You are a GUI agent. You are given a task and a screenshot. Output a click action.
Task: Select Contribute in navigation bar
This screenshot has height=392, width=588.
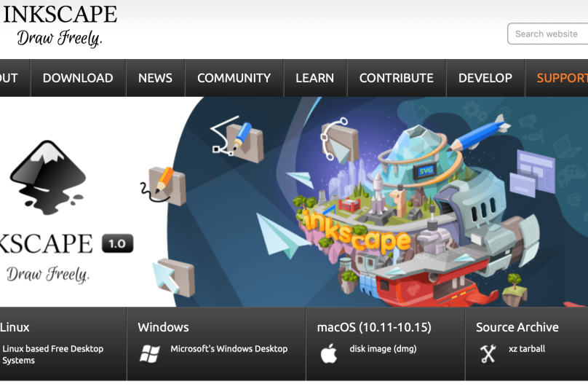(396, 78)
